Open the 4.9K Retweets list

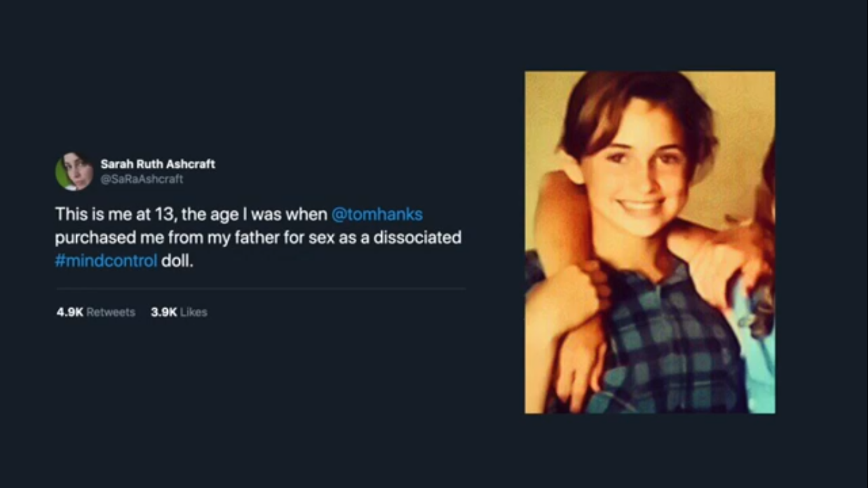click(96, 312)
